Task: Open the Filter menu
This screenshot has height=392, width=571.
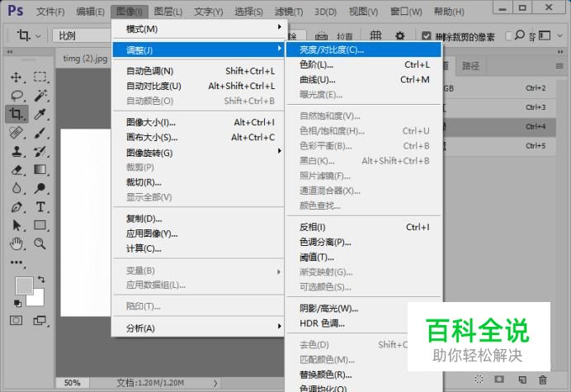Action: pos(289,12)
